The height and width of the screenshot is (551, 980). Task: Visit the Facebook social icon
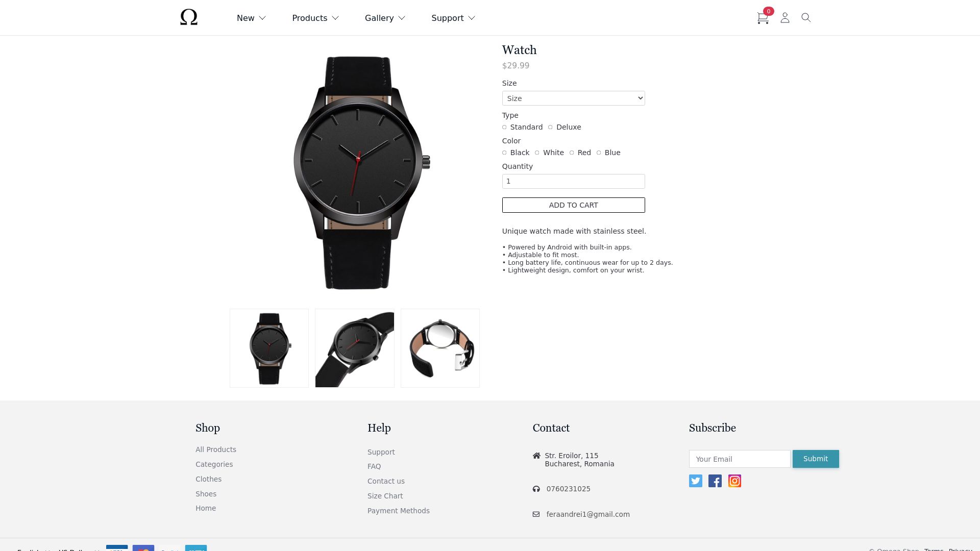tap(715, 481)
